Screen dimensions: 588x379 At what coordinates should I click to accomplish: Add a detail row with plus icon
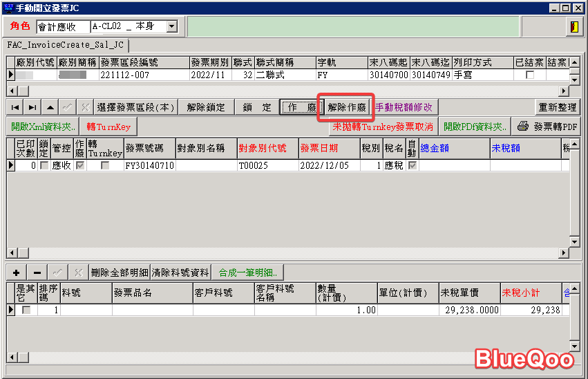(x=16, y=272)
